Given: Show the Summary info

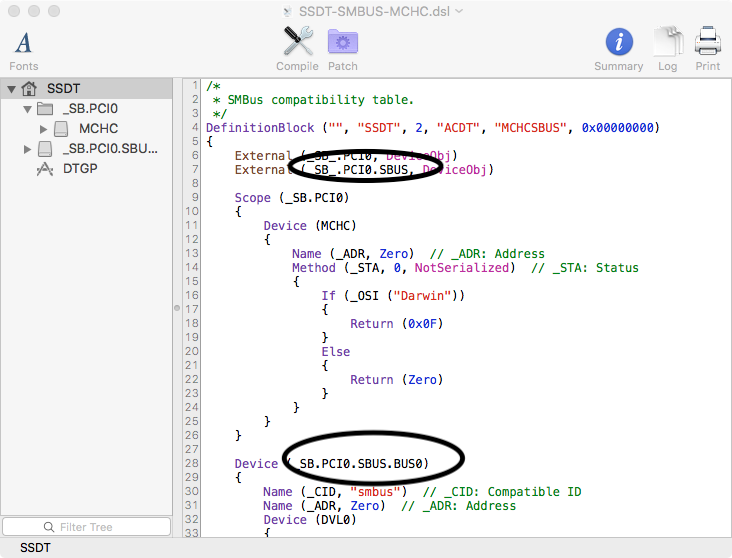Looking at the screenshot, I should 619,42.
